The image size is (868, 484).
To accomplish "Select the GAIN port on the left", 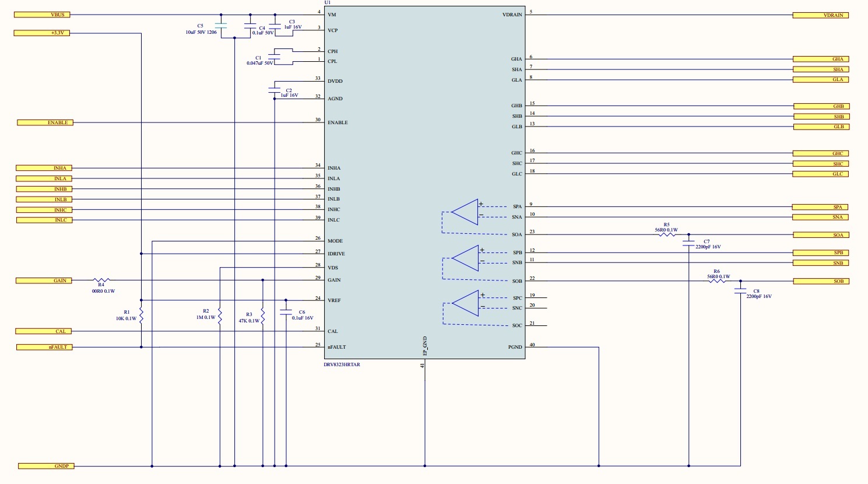I will tap(44, 280).
